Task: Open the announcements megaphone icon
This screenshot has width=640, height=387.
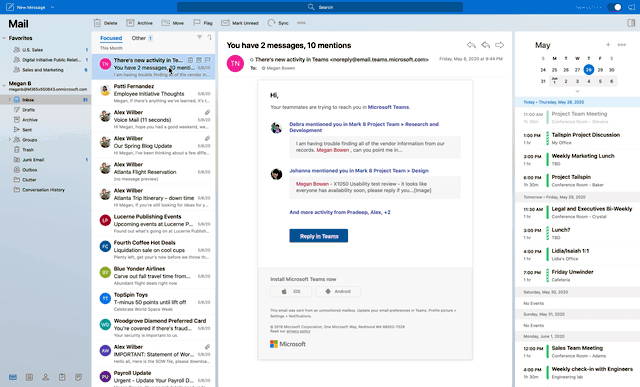Action: pyautogui.click(x=631, y=7)
